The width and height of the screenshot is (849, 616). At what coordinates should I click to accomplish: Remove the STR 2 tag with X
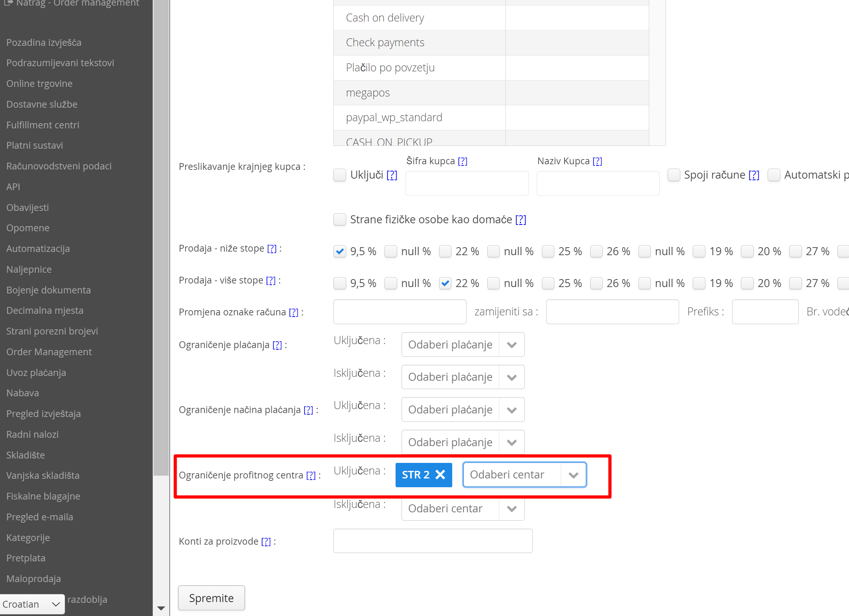click(440, 474)
